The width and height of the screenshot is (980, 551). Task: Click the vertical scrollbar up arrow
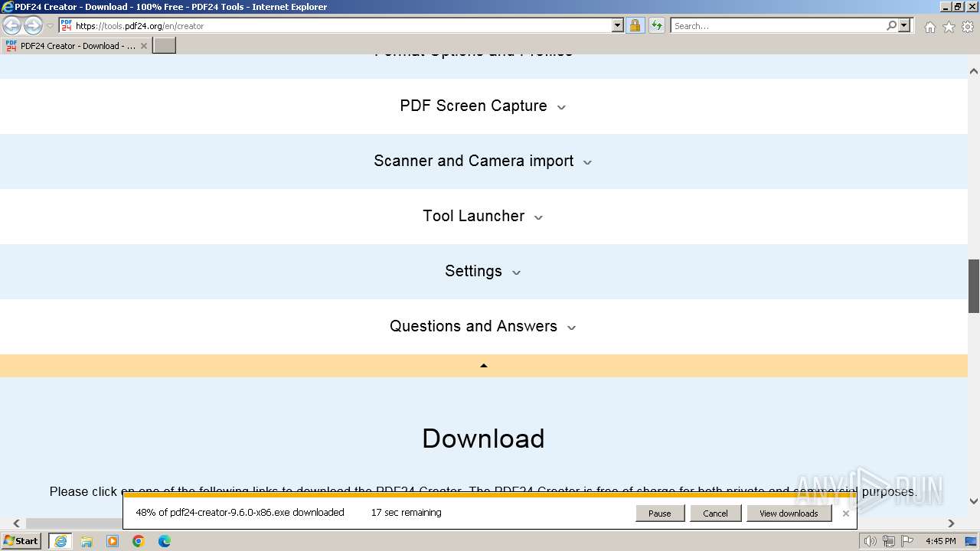(974, 71)
